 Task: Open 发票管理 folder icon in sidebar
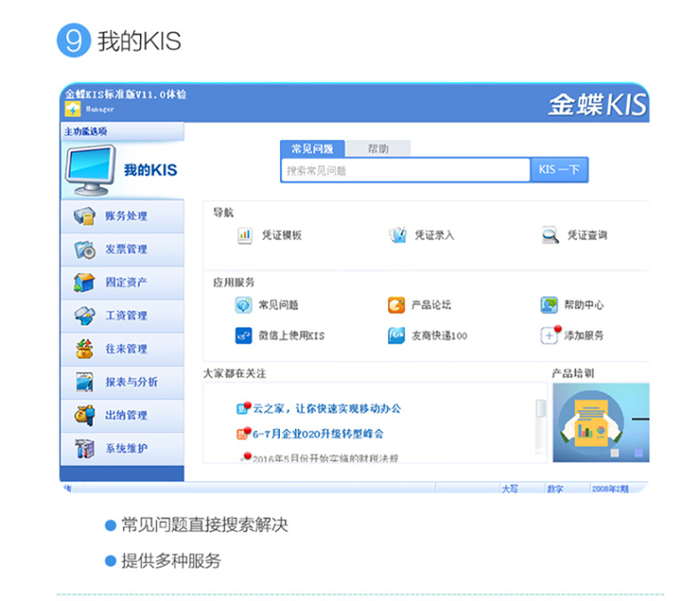point(84,249)
